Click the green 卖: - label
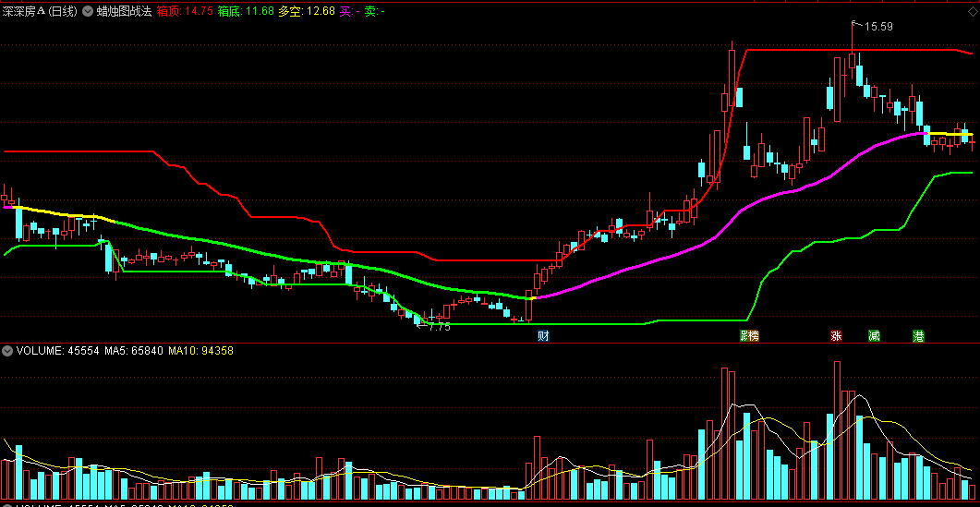The height and width of the screenshot is (507, 980). [x=375, y=11]
